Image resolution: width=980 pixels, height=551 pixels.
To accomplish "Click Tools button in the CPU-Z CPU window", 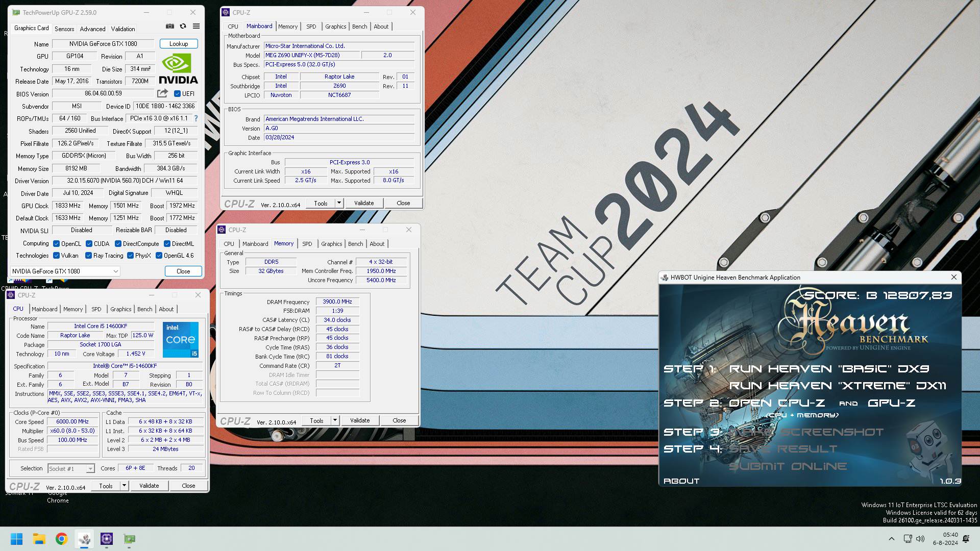I will [x=106, y=486].
